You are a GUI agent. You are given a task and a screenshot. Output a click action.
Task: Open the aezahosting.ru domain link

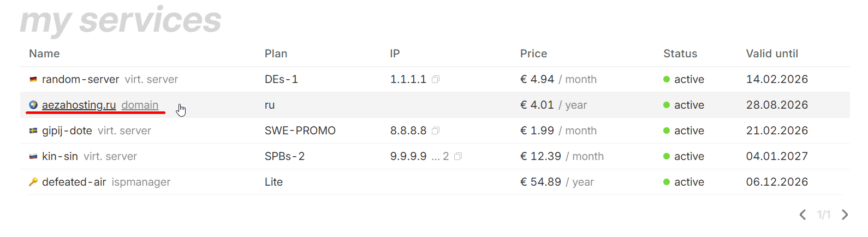click(79, 105)
